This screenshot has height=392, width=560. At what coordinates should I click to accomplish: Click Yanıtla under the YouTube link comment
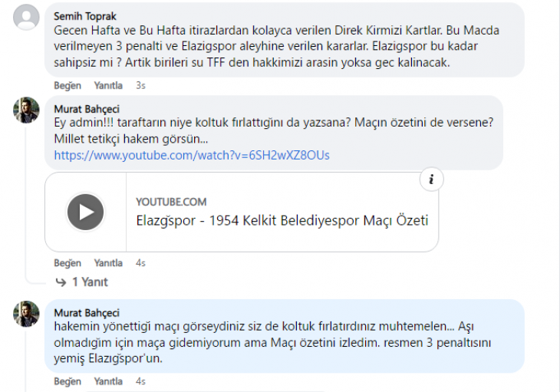(108, 262)
